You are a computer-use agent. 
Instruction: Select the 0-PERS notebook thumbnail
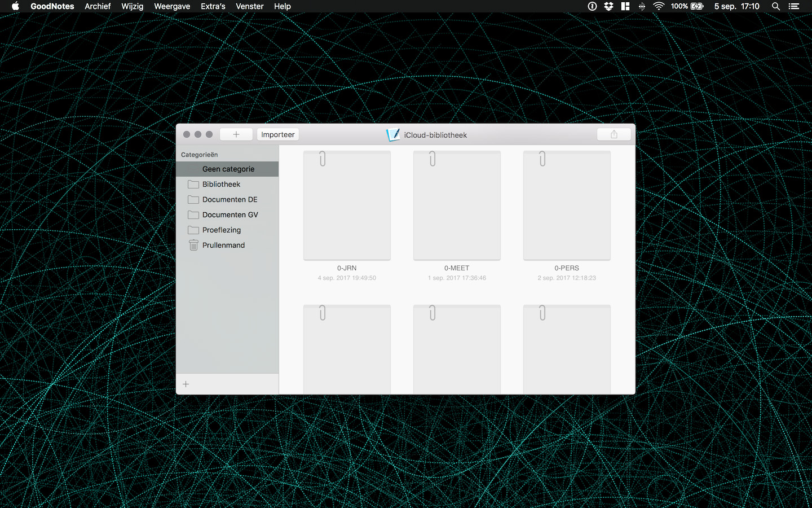(567, 205)
